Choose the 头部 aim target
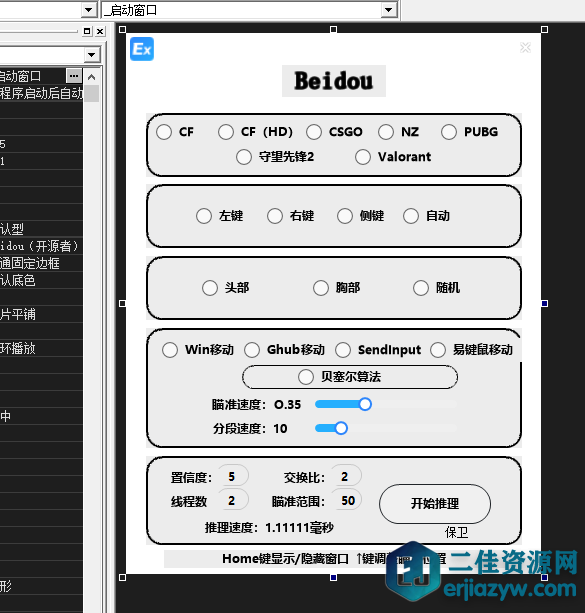585x613 pixels. point(210,288)
